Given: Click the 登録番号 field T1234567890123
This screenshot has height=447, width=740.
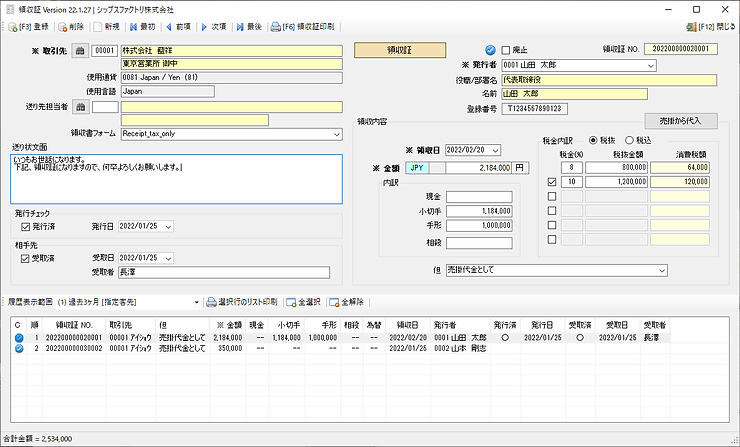Looking at the screenshot, I should [535, 109].
